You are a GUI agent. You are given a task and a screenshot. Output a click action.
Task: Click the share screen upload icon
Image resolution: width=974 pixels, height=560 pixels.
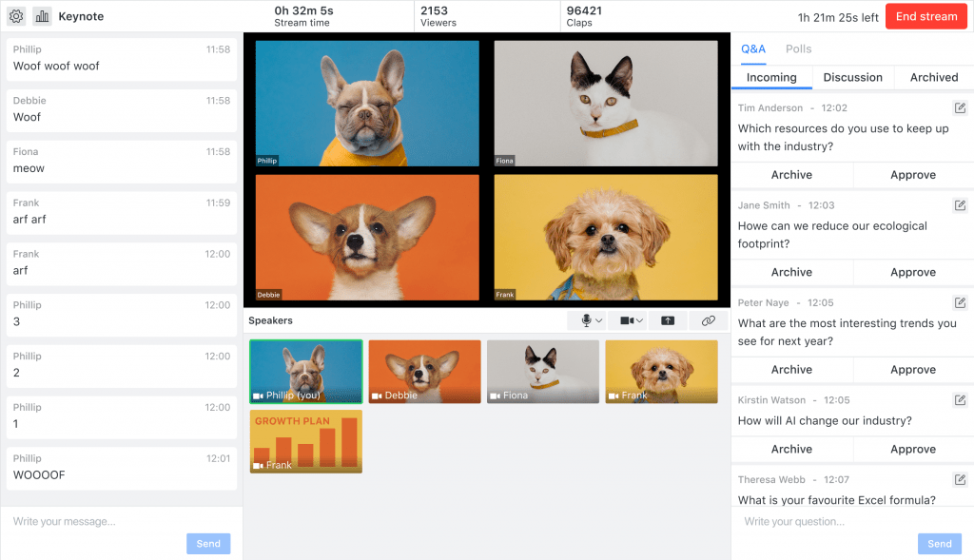coord(668,321)
